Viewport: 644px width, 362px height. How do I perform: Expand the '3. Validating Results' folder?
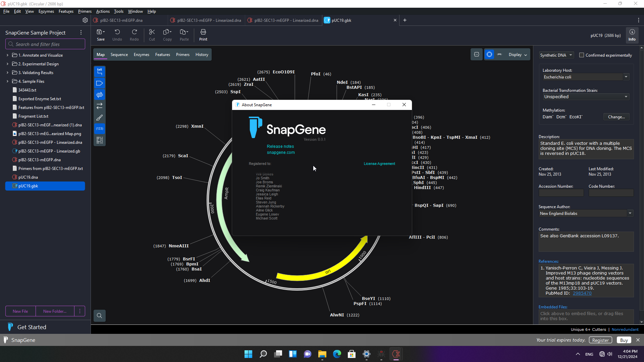(7, 72)
